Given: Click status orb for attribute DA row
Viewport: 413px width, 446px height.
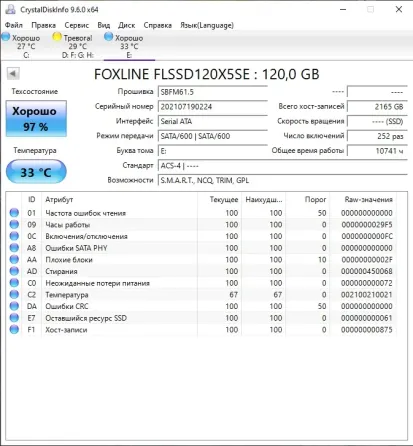Looking at the screenshot, I should pos(14,306).
